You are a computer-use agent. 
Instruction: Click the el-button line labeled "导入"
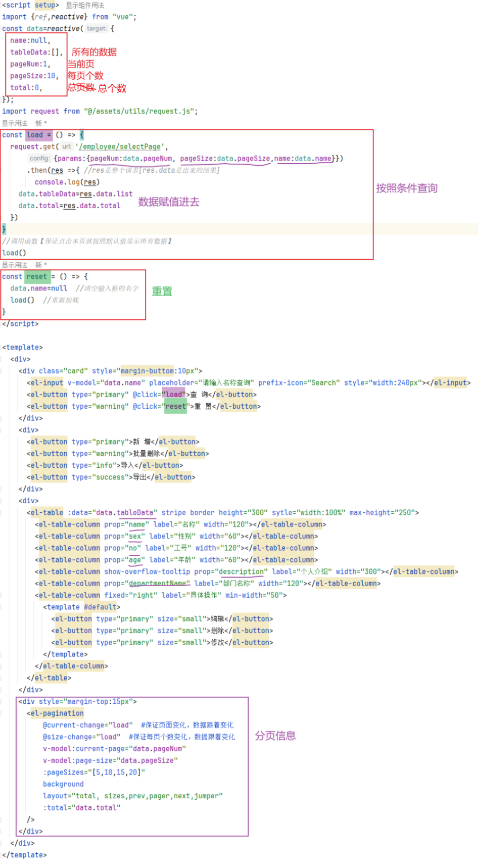click(105, 465)
